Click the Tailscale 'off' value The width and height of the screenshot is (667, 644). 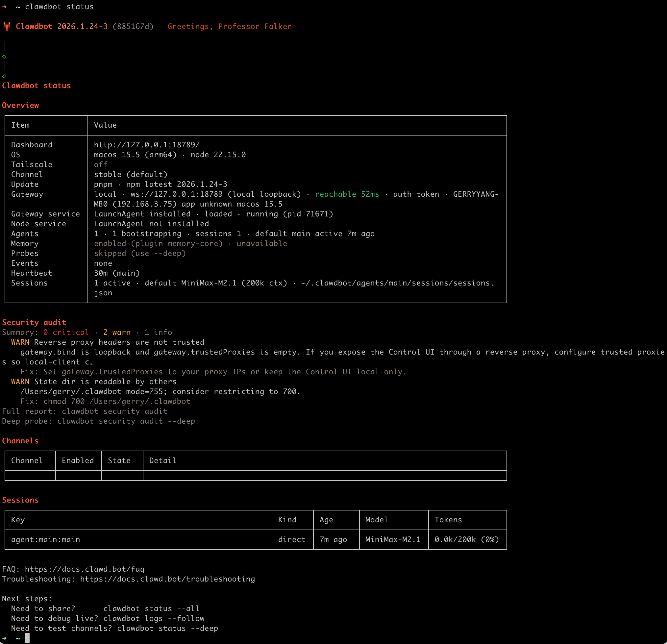pyautogui.click(x=101, y=164)
